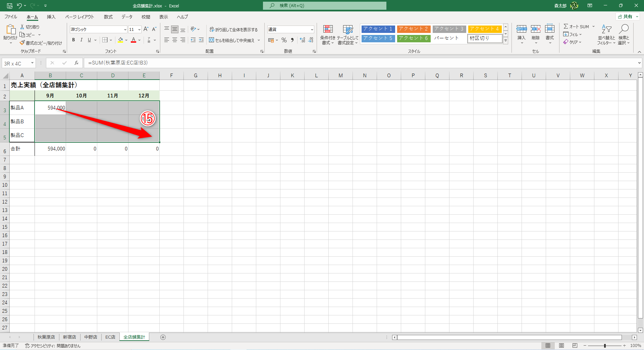Undo the last action
Viewport: 644px width, 350px height.
coord(19,6)
